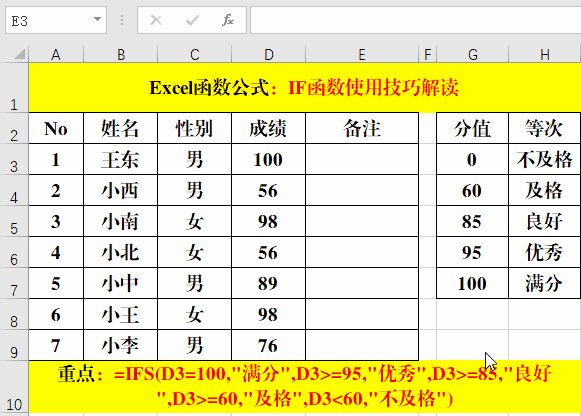
Task: Click the score cell '76' for 小李
Action: click(x=269, y=345)
